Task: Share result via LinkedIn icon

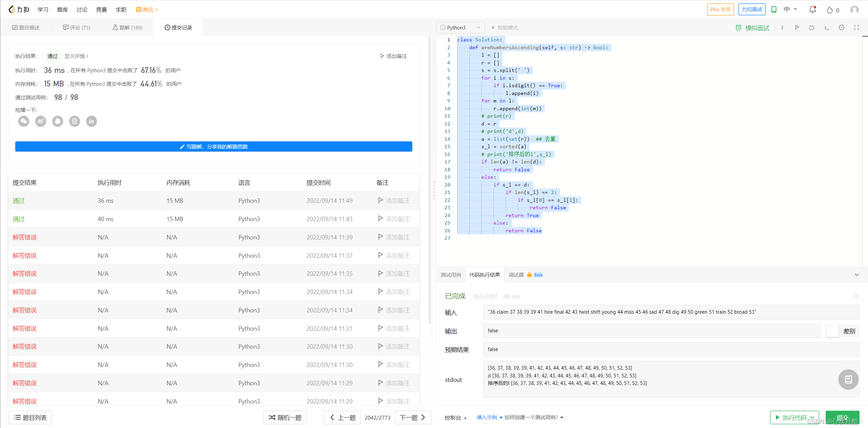Action: pos(92,121)
